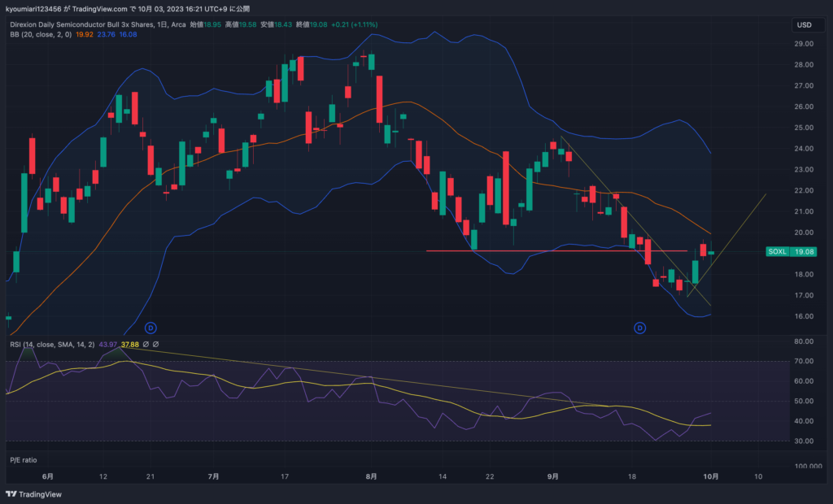The height and width of the screenshot is (504, 833).
Task: Click the open price 始値18.95
Action: [x=206, y=24]
